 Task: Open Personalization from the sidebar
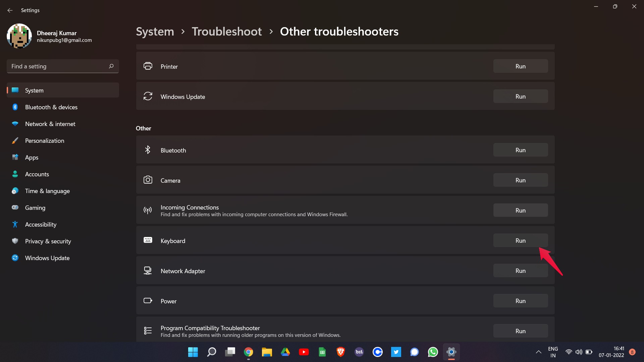[44, 141]
